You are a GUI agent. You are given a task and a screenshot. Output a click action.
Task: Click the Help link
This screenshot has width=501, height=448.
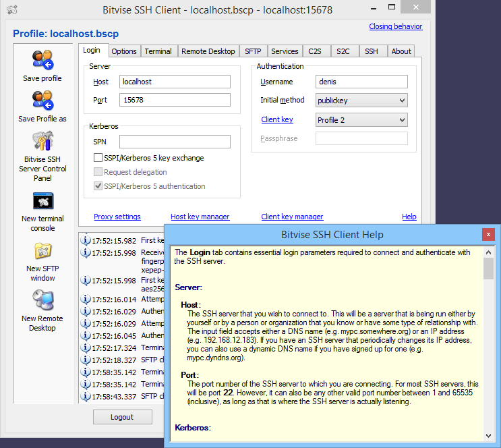pos(409,217)
